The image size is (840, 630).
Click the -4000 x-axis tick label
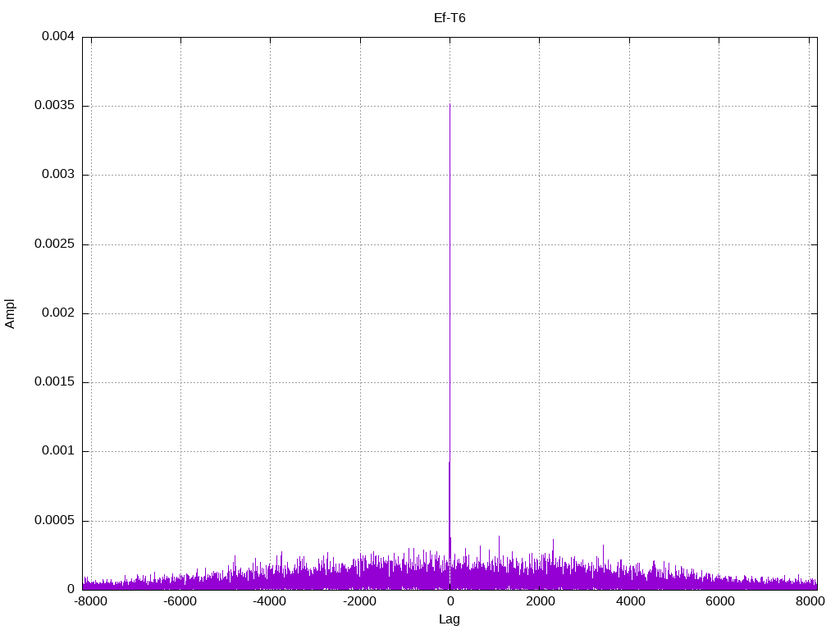270,601
